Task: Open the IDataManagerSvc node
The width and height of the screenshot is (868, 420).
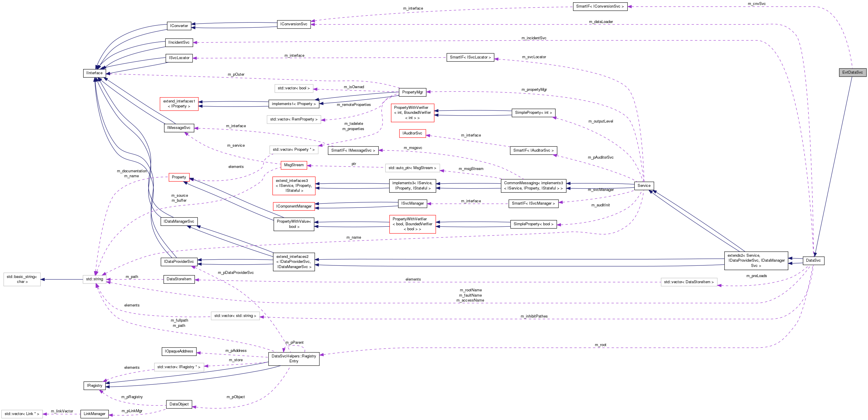Action: click(x=179, y=221)
